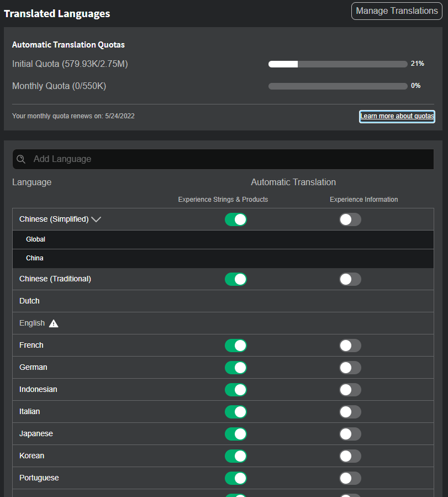
Task: Switch off Indonesian strings translation
Action: 236,390
